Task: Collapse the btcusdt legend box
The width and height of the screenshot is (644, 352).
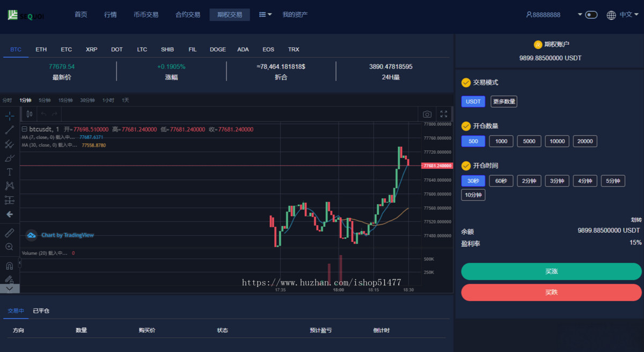Action: pos(24,129)
